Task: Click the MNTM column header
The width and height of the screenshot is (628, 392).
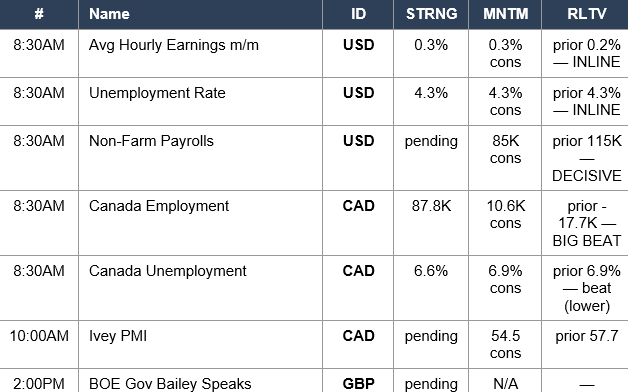Action: (x=505, y=14)
